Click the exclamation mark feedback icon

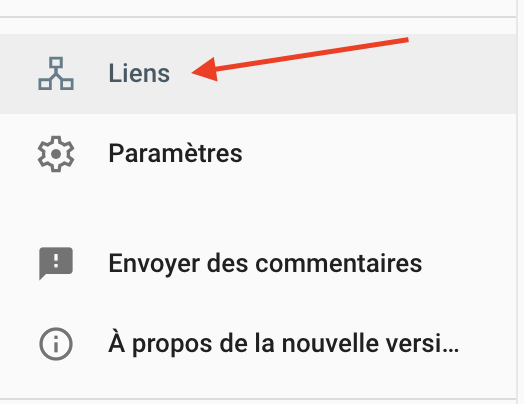pyautogui.click(x=56, y=263)
